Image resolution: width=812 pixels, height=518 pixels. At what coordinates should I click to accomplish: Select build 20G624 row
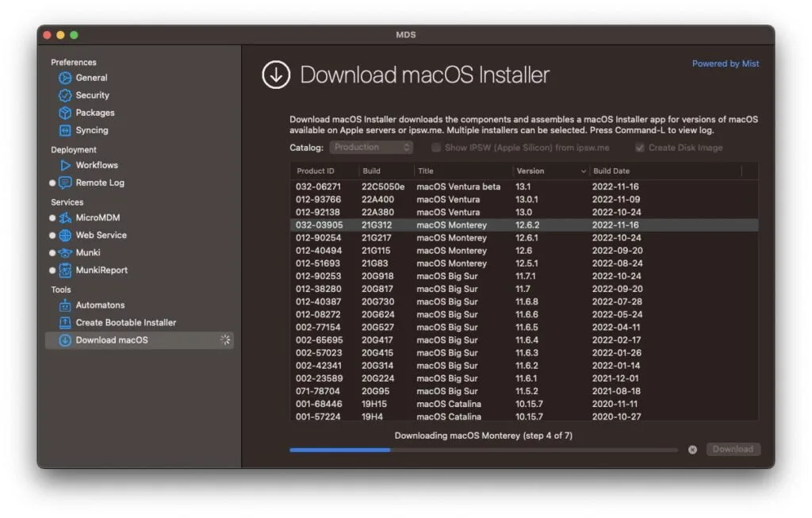coord(524,315)
